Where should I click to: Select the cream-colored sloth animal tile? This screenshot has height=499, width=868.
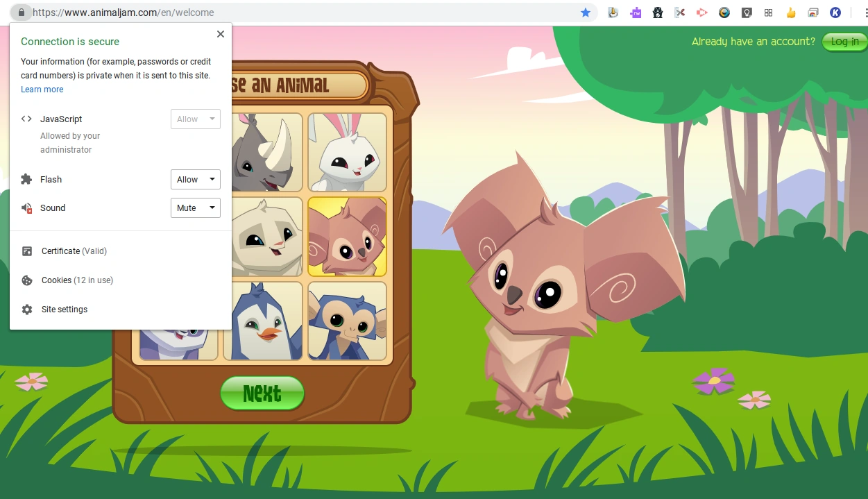pos(267,237)
